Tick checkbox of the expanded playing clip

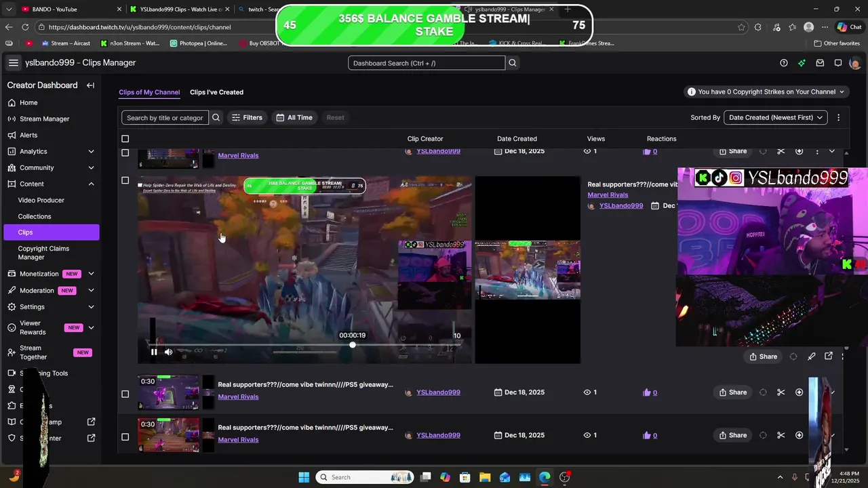125,180
